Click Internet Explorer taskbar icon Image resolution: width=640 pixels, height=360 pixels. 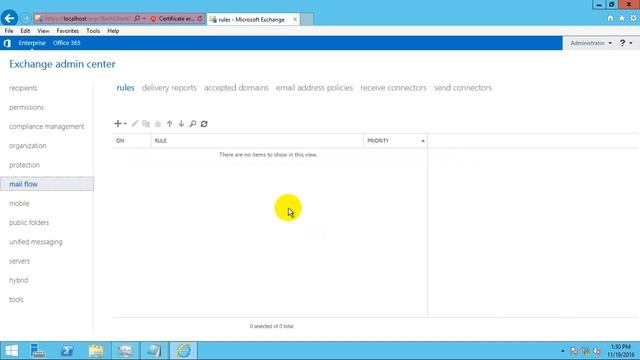click(x=184, y=351)
